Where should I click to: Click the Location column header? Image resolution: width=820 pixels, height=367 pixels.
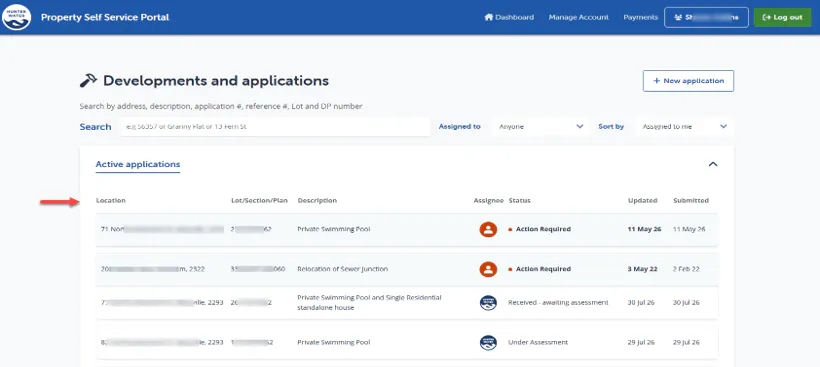[x=111, y=200]
